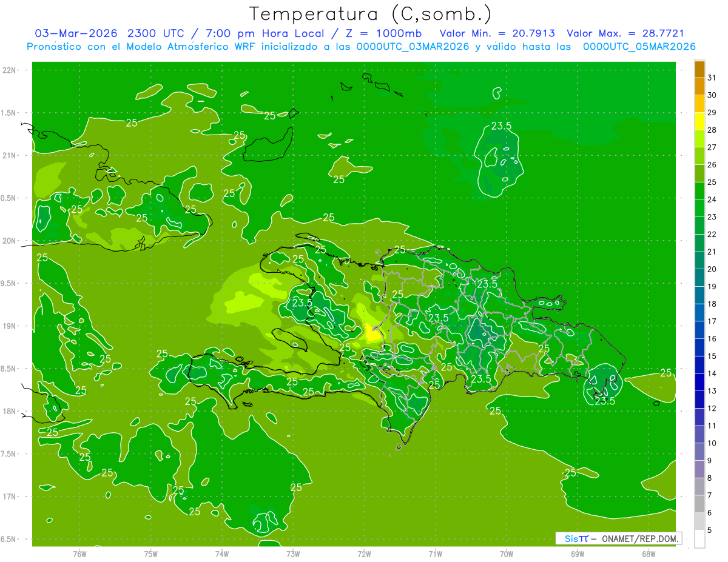Pick the deep blue swatch between 13 and 14
728x562 pixels.
pyautogui.click(x=699, y=382)
